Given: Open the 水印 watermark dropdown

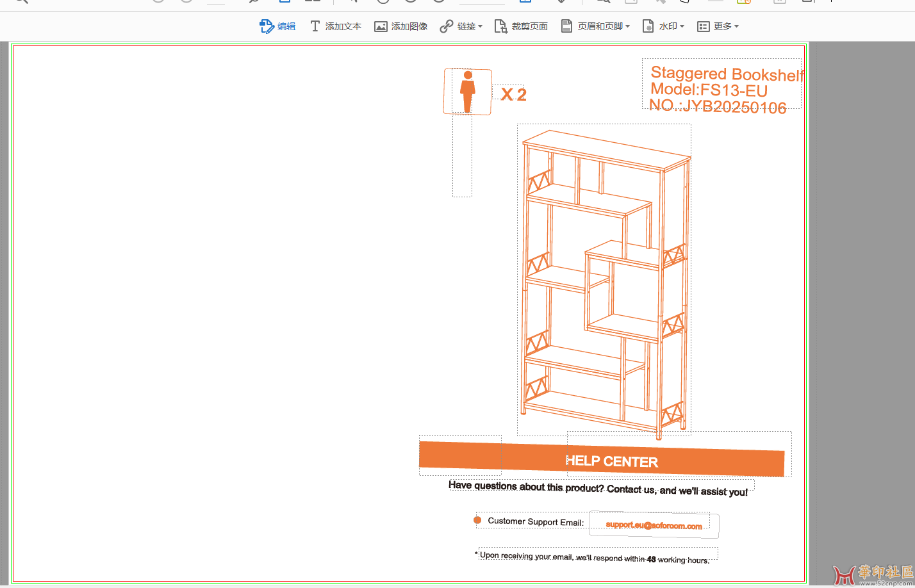Looking at the screenshot, I should click(x=663, y=26).
